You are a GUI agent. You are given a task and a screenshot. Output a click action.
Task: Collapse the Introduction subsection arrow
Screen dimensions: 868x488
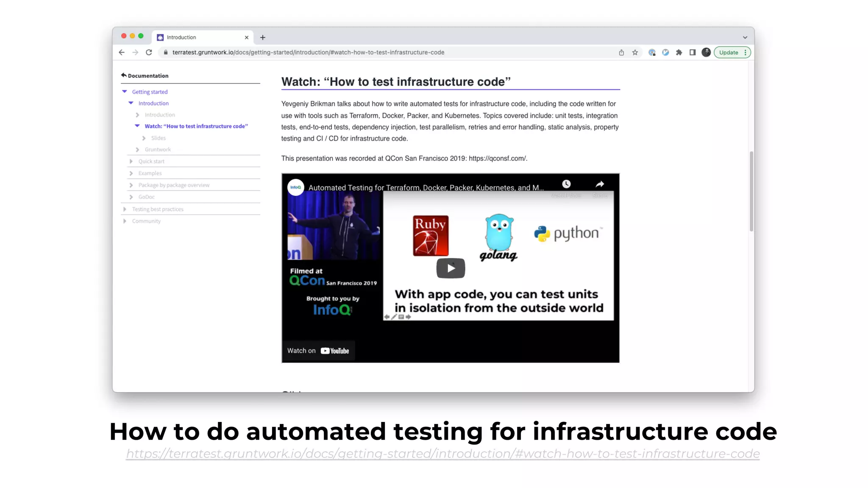(x=131, y=103)
